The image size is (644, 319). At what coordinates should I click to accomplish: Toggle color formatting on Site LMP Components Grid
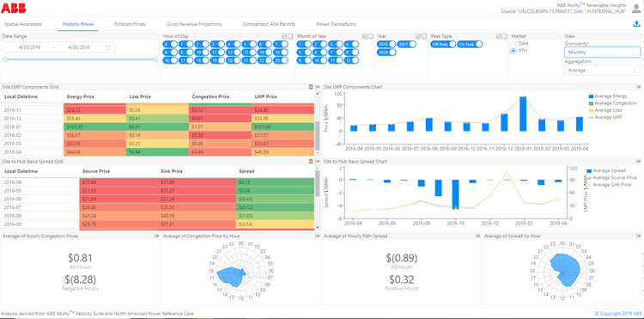coord(312,87)
